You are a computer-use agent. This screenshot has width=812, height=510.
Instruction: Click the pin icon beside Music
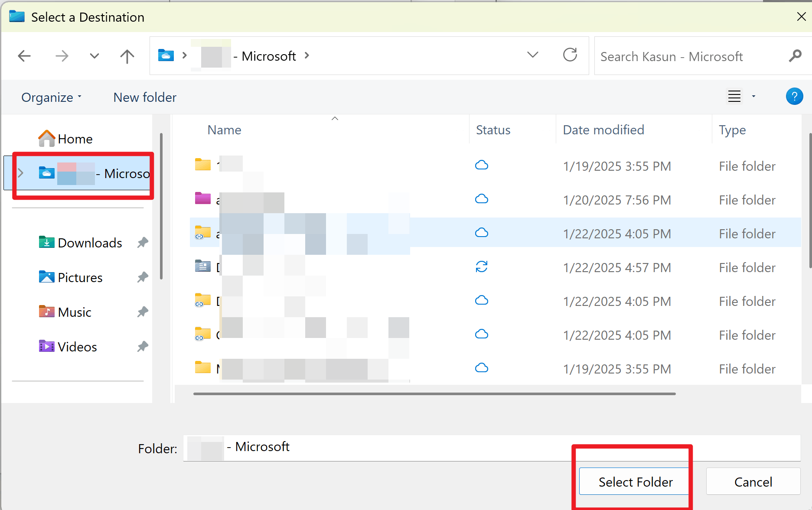click(143, 312)
